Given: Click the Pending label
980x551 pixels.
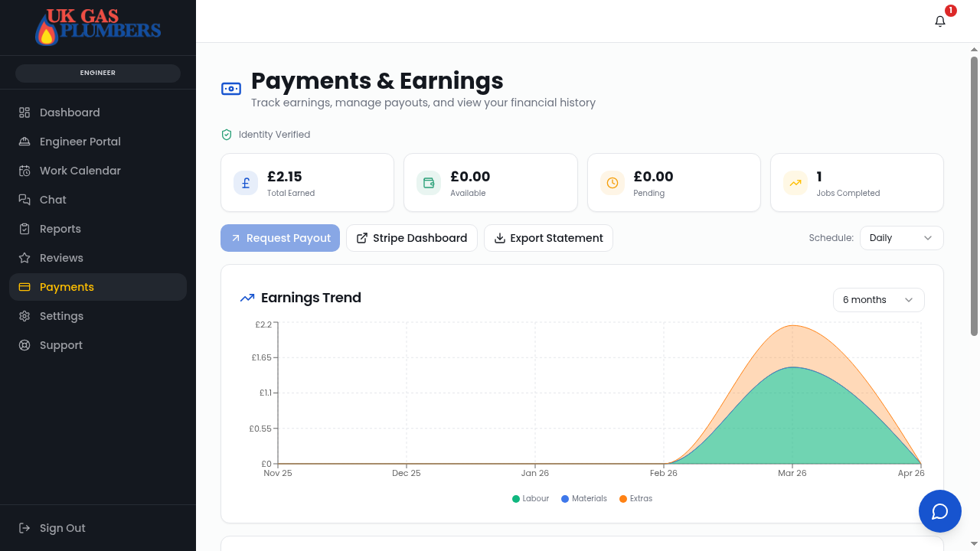Looking at the screenshot, I should click(x=648, y=193).
